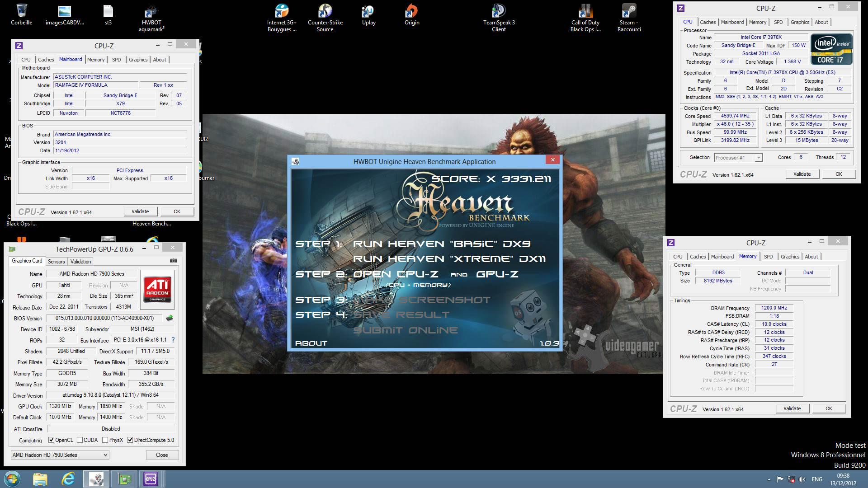Click GPU-Z screenshot camera icon
This screenshot has height=488, width=868.
173,261
